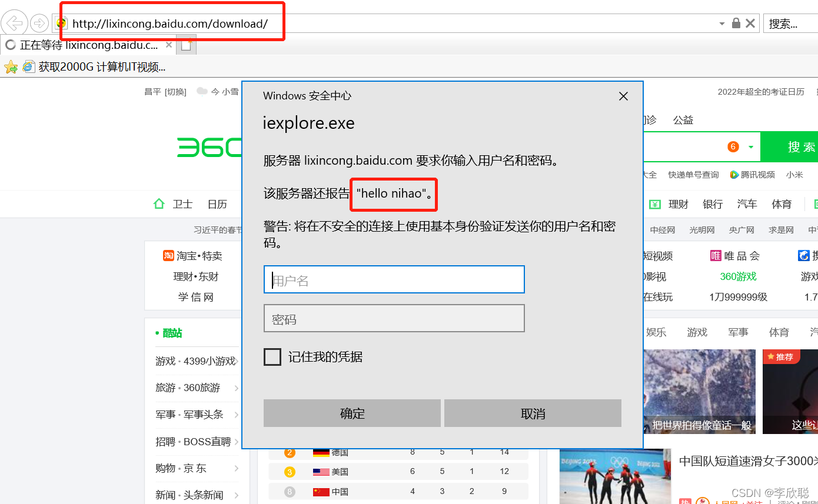Click the lock icon in the address bar

point(736,24)
